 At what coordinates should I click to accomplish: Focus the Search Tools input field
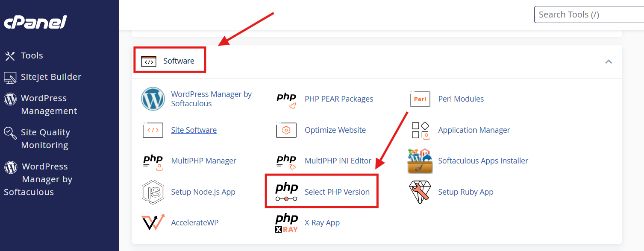coord(590,15)
